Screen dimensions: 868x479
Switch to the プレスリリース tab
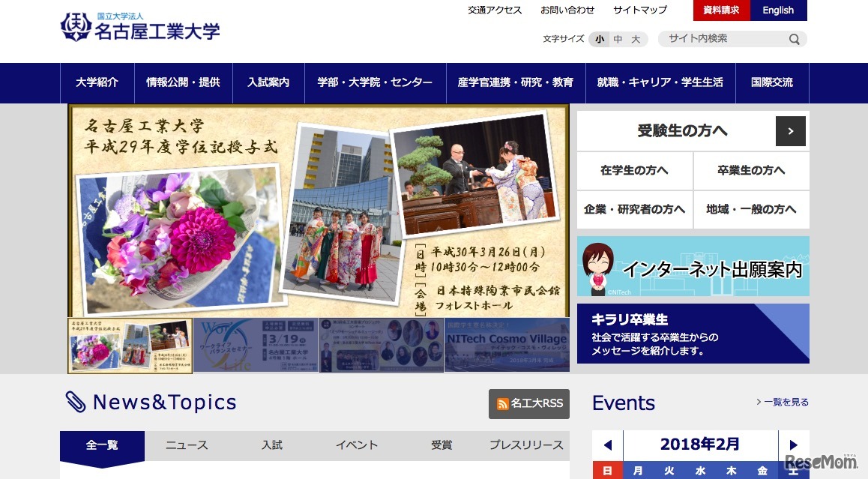click(x=526, y=445)
